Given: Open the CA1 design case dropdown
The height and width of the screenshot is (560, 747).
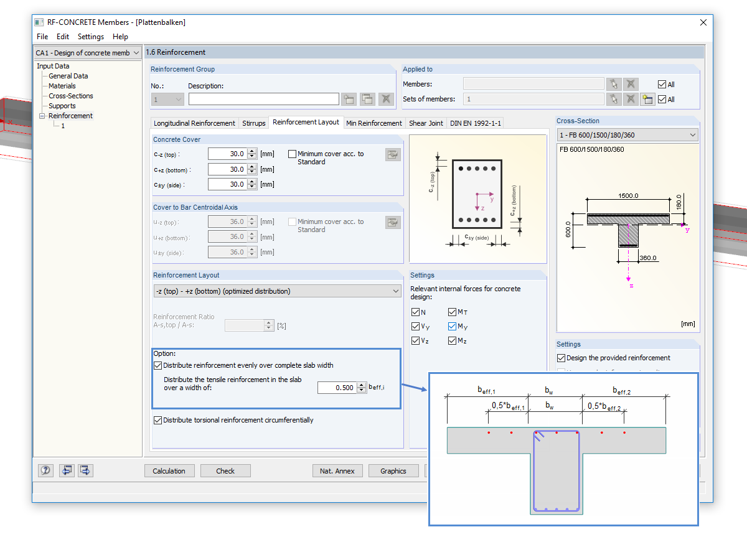Looking at the screenshot, I should click(138, 53).
